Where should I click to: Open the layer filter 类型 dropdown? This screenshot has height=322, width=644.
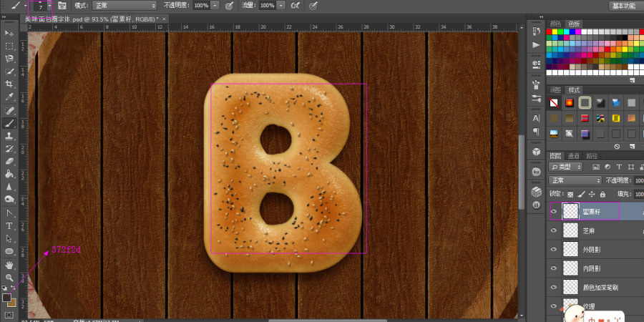[566, 167]
